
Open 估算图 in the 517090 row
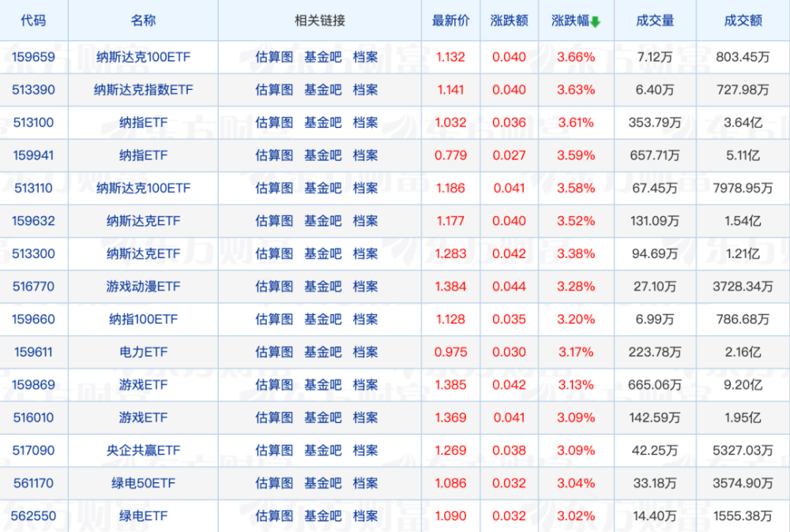(x=274, y=450)
